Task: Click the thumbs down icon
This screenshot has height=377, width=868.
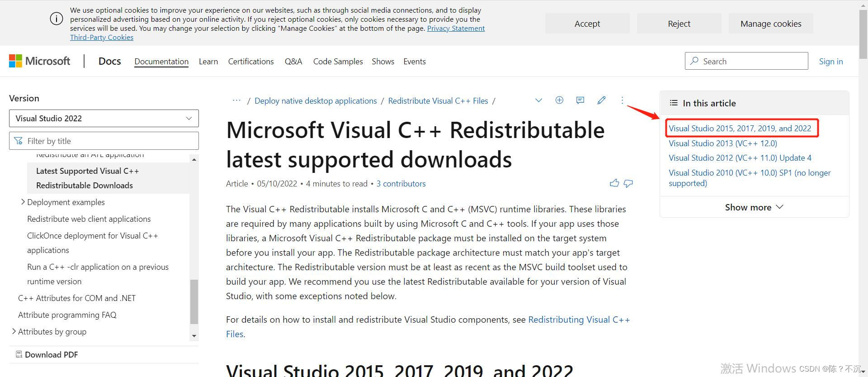Action: click(628, 183)
